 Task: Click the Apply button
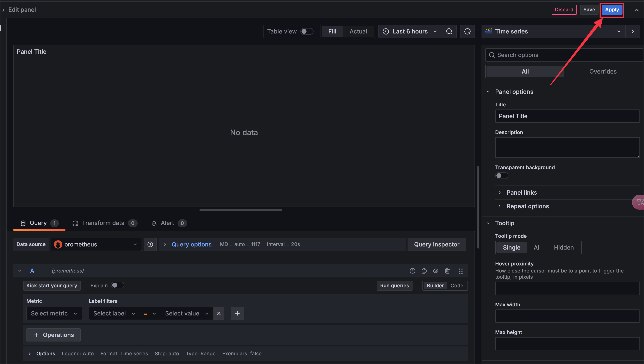[x=612, y=10]
